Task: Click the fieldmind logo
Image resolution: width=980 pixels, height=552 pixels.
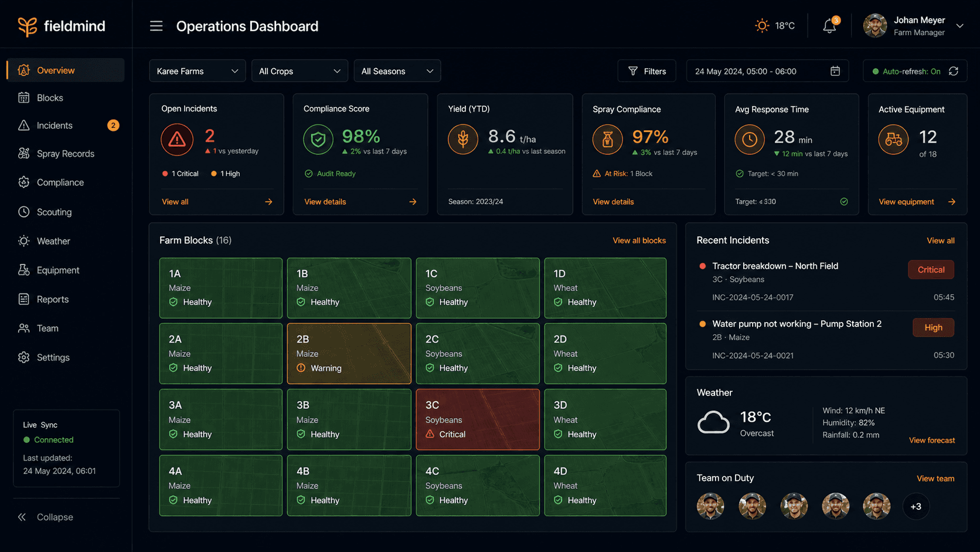Action: [x=62, y=26]
